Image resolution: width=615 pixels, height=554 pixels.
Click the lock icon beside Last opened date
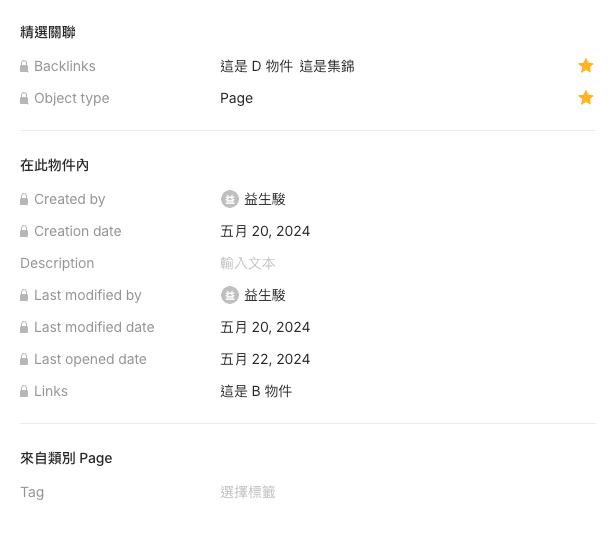[24, 359]
